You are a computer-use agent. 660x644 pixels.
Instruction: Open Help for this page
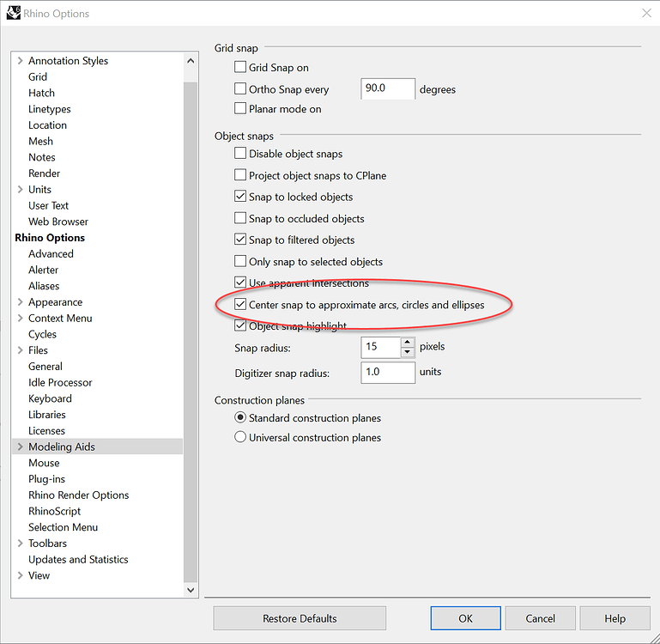(x=615, y=618)
